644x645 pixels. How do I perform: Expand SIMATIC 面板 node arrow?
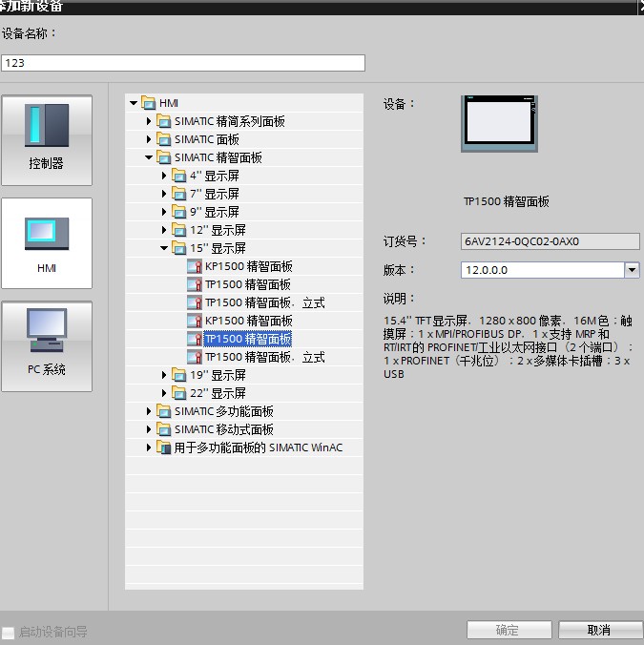pos(149,139)
